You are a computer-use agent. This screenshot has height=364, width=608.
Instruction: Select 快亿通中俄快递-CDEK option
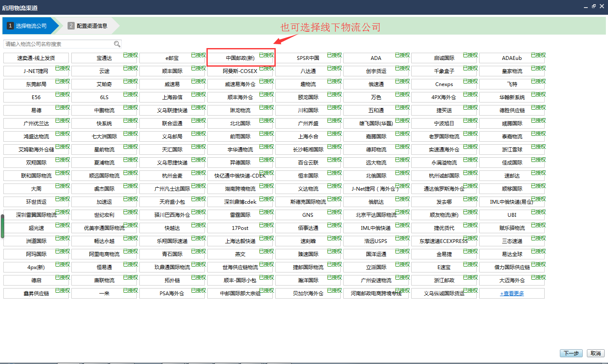[x=240, y=176]
